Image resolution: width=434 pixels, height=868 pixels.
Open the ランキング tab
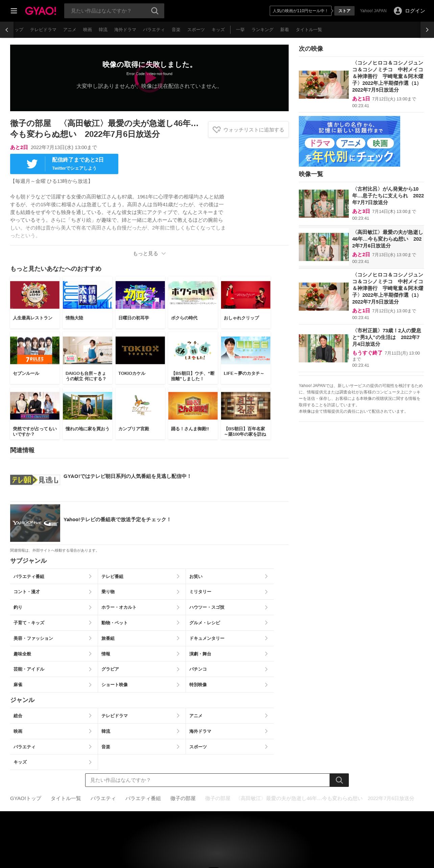tap(262, 30)
